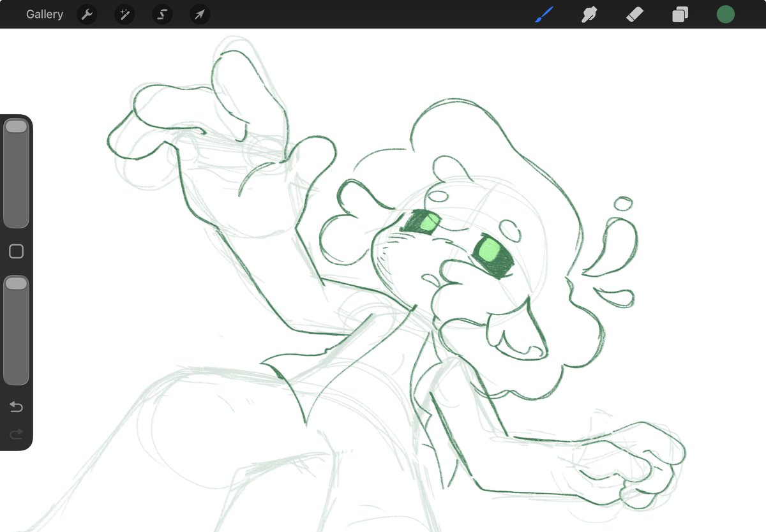The height and width of the screenshot is (532, 766).
Task: Click the brush size slider
Action: tap(16, 174)
